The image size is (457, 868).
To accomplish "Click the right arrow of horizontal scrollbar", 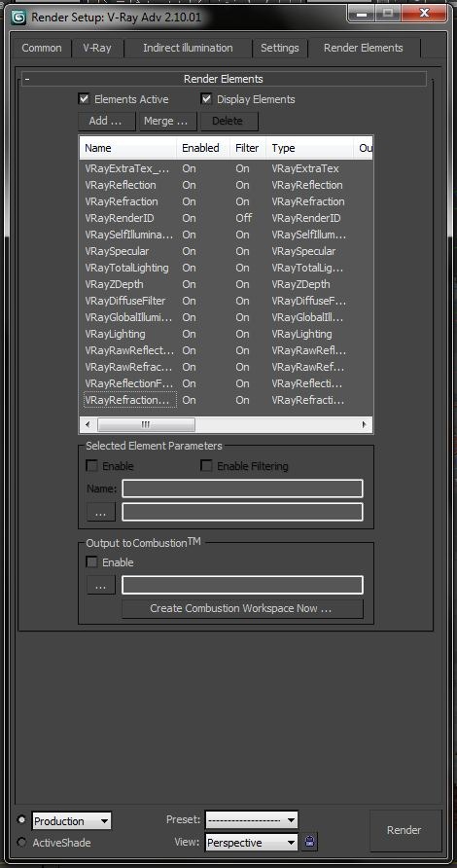I will tap(364, 424).
